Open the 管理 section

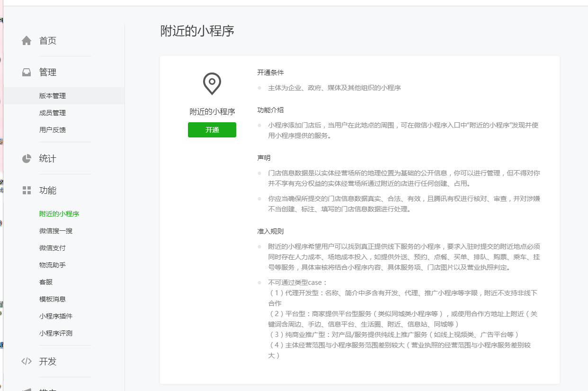(x=48, y=73)
